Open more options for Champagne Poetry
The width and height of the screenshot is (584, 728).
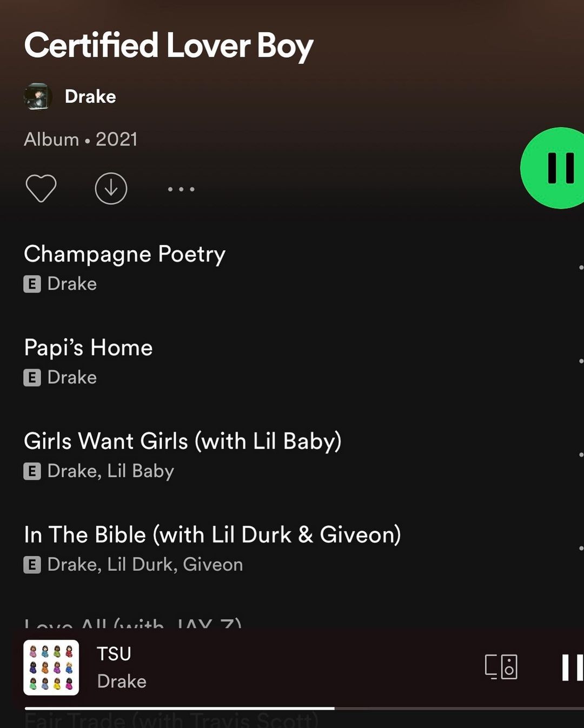pyautogui.click(x=581, y=268)
